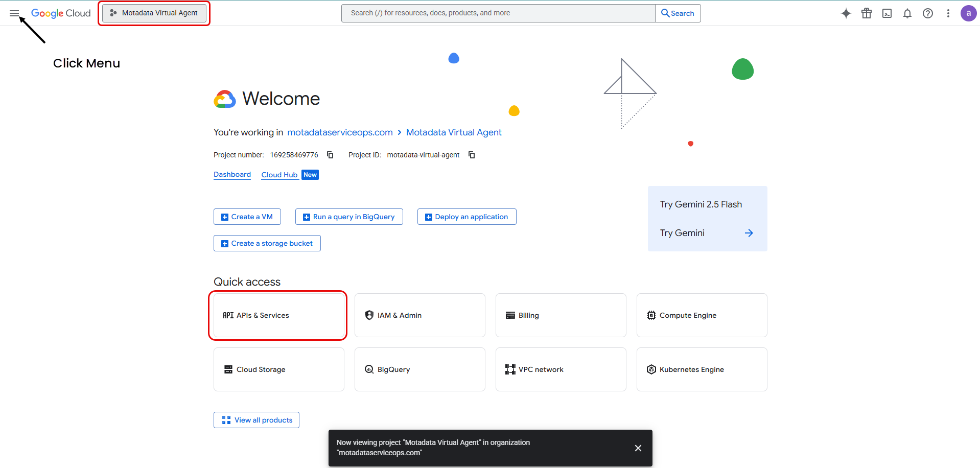
Task: Open the Motadata Virtual Agent project selector
Action: [x=154, y=13]
